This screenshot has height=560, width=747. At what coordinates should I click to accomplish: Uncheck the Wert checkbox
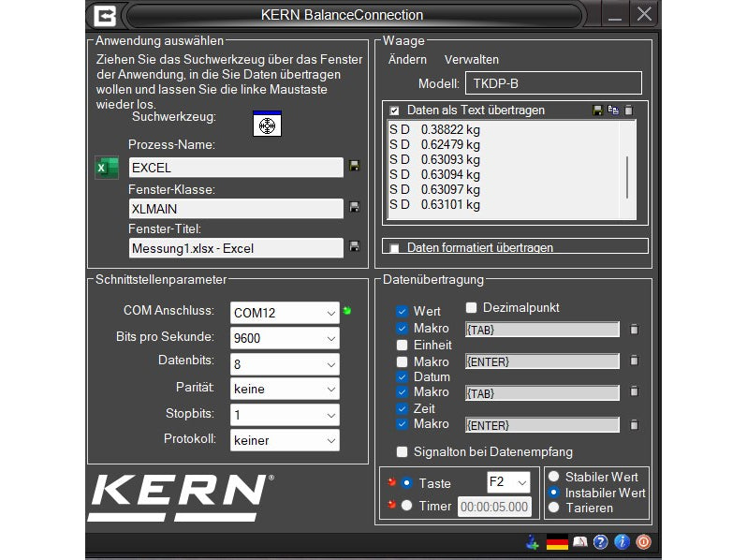[403, 312]
